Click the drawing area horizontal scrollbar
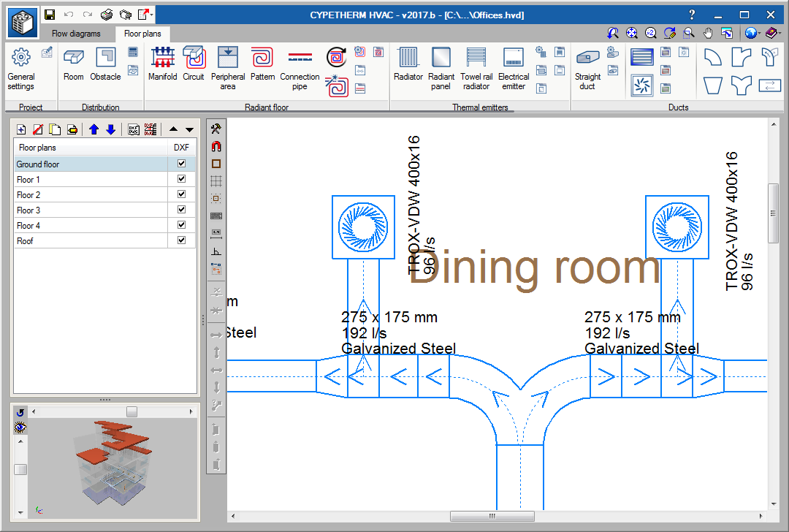The height and width of the screenshot is (532, 789). click(494, 516)
